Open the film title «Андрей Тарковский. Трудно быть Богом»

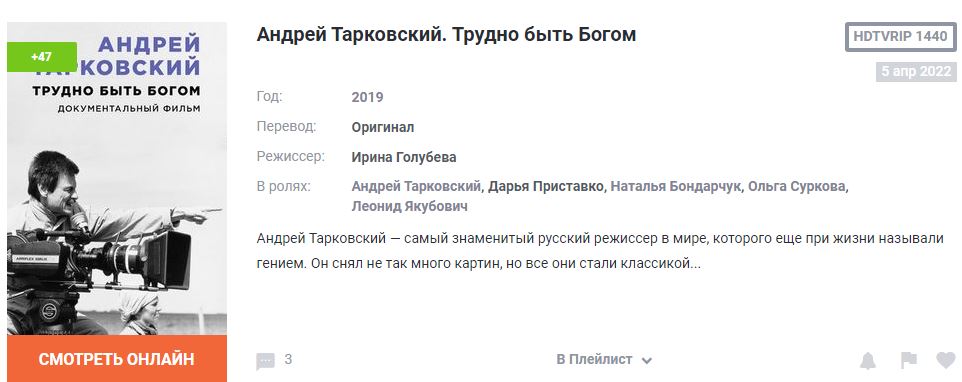tap(446, 34)
